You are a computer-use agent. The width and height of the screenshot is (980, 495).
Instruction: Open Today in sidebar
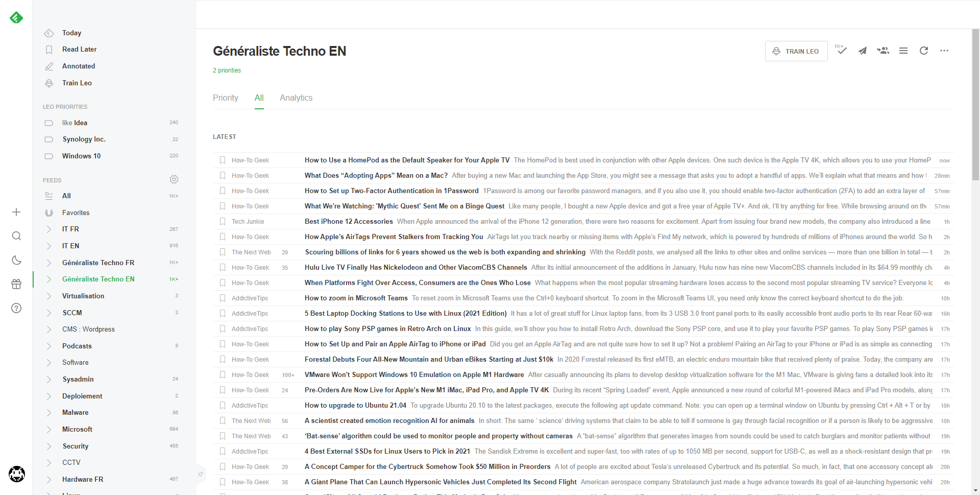[71, 33]
